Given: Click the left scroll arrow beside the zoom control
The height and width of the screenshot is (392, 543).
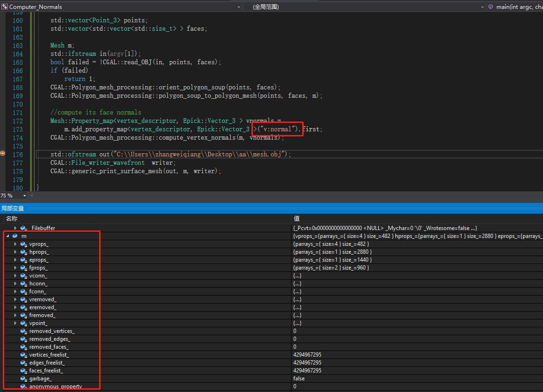Looking at the screenshot, I should point(32,195).
